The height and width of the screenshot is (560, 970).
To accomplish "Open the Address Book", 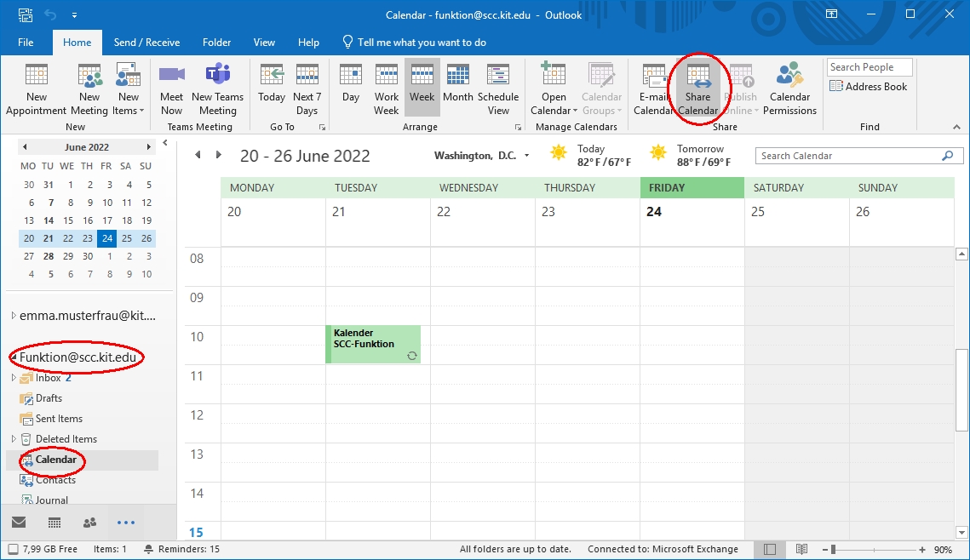I will coord(868,87).
